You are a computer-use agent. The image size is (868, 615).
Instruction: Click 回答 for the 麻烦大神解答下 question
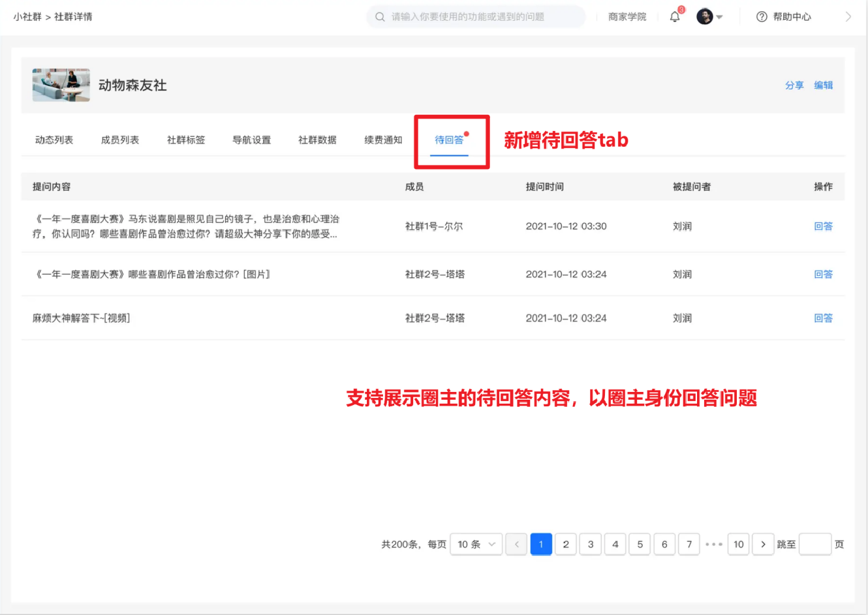click(823, 318)
